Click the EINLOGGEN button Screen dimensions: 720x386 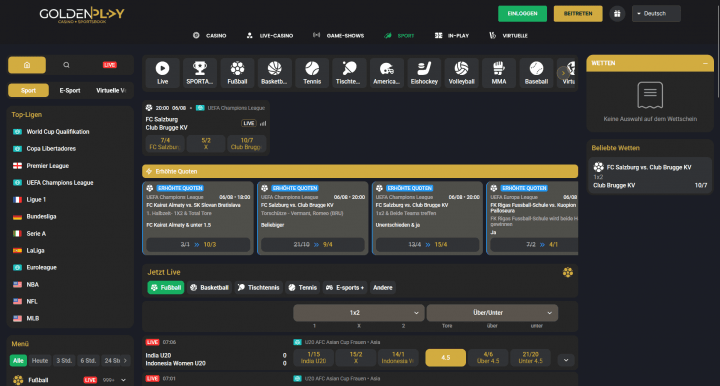click(x=522, y=14)
